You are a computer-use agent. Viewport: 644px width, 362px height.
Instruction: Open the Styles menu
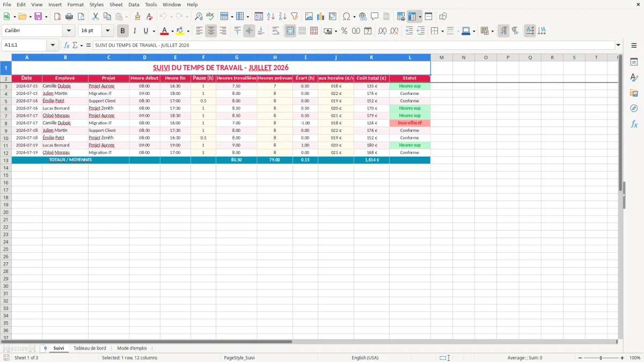pos(97,4)
